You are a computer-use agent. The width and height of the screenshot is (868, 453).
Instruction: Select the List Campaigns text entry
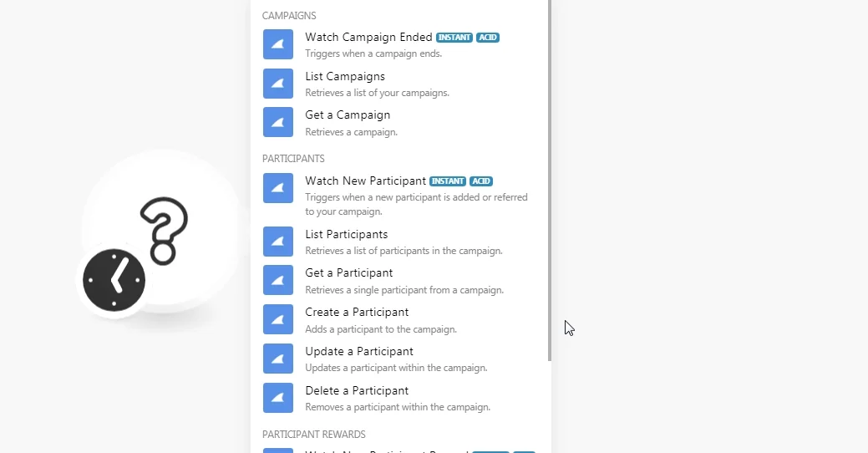coord(345,76)
